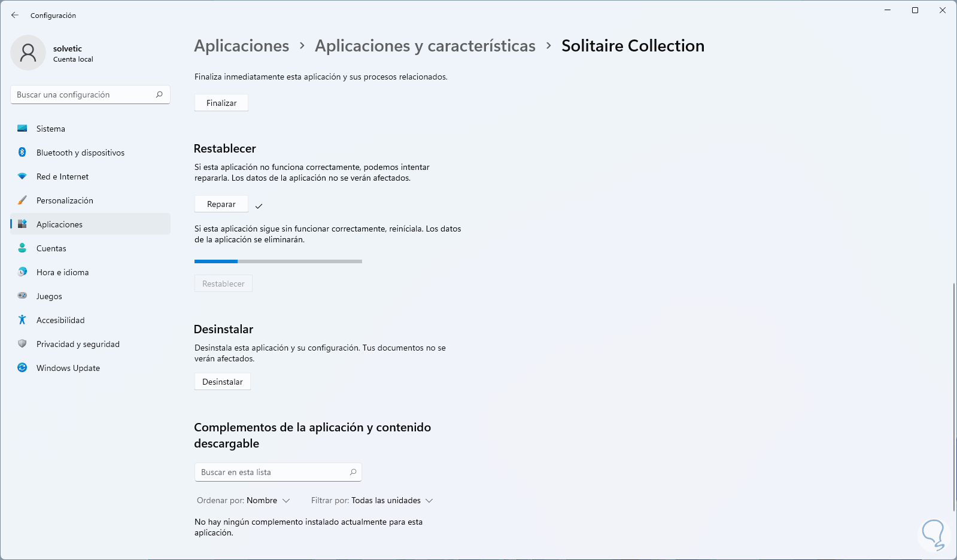The width and height of the screenshot is (957, 560).
Task: Click the 'Desinstalar' section heading
Action: pos(223,329)
